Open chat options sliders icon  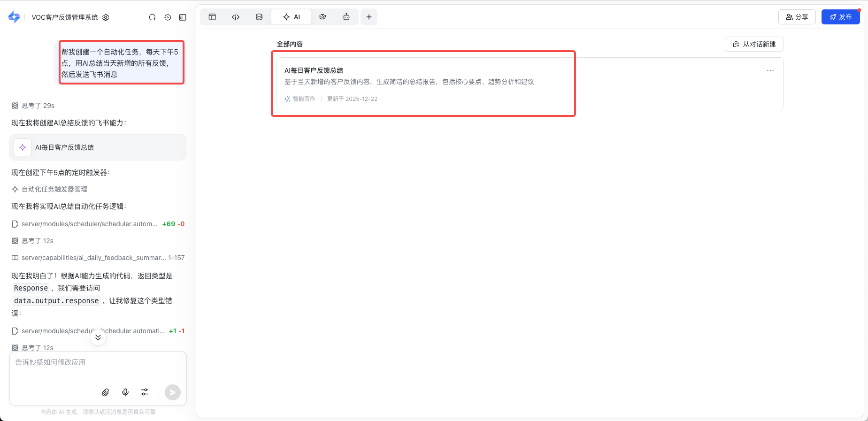tap(145, 392)
